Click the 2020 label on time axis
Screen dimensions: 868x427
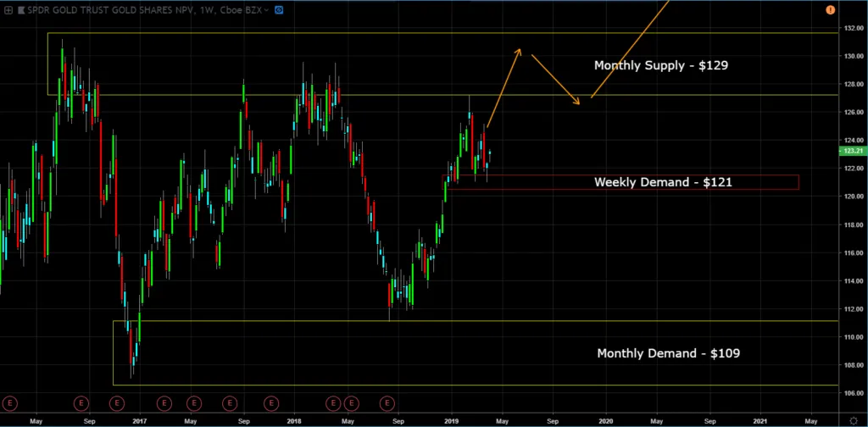[x=605, y=421]
